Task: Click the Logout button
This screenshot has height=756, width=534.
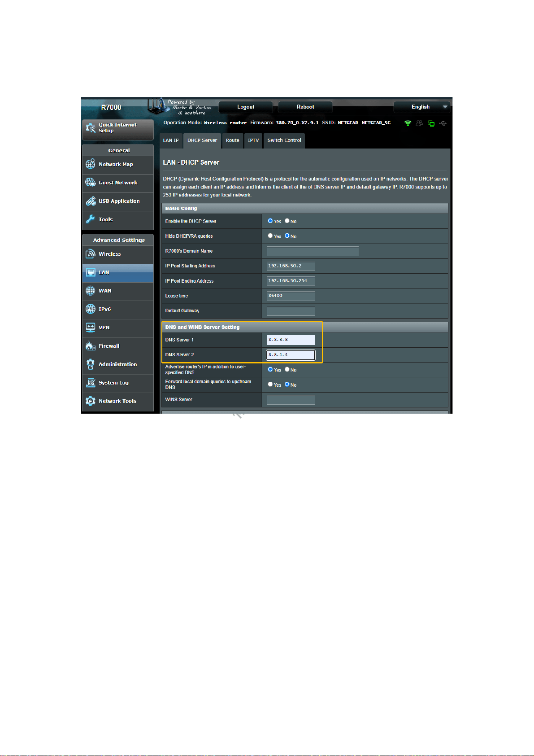Action: point(246,107)
